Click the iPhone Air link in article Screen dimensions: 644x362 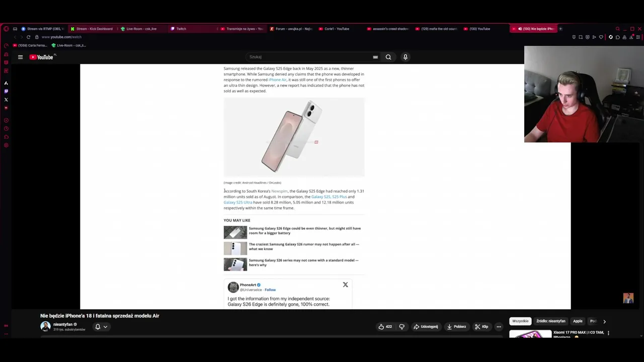click(x=277, y=80)
